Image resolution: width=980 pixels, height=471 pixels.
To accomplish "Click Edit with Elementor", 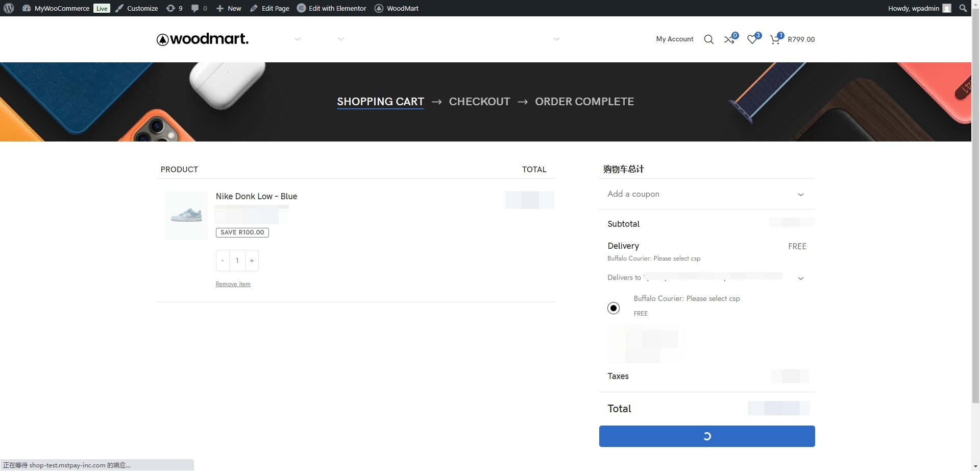I will click(332, 8).
